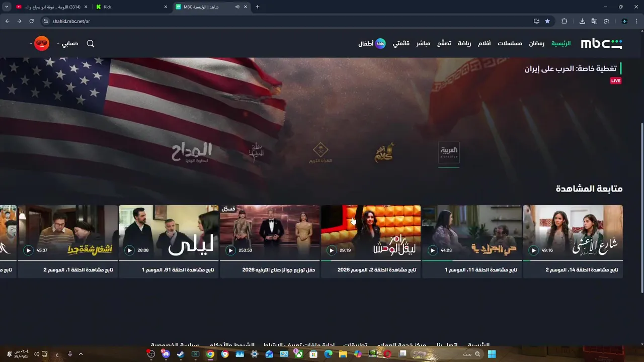This screenshot has height=362, width=644.
Task: Reload the page
Action: 31,21
